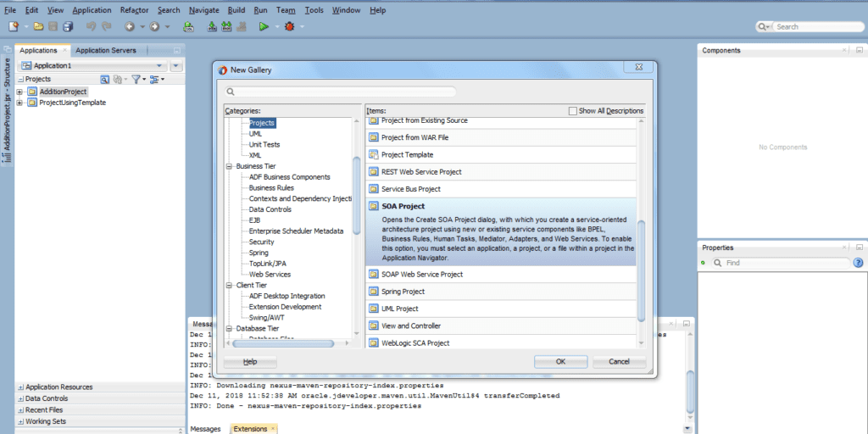
Task: Click the Spring Project item icon
Action: tap(373, 292)
